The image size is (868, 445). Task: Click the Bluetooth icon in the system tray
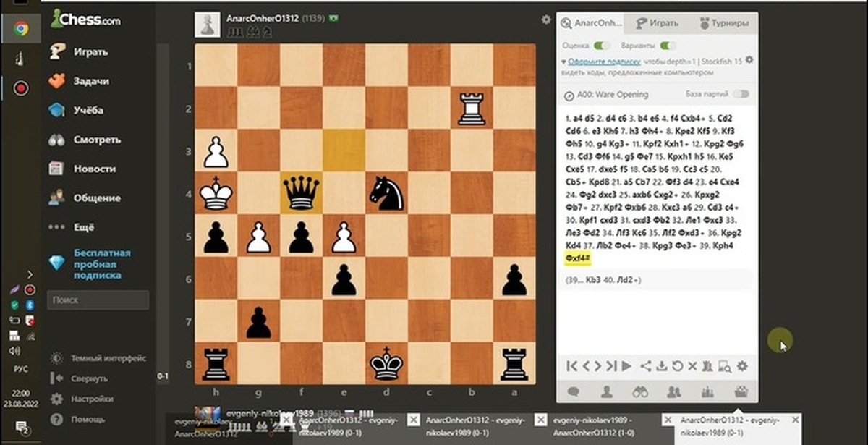pyautogui.click(x=30, y=305)
